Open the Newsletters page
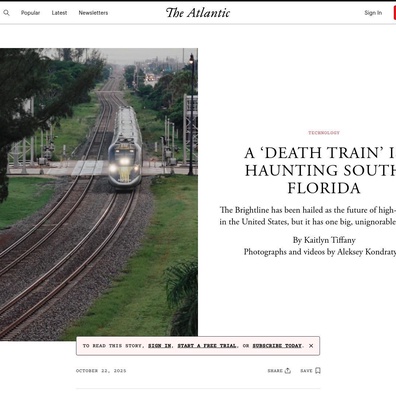396x396 pixels. point(93,13)
